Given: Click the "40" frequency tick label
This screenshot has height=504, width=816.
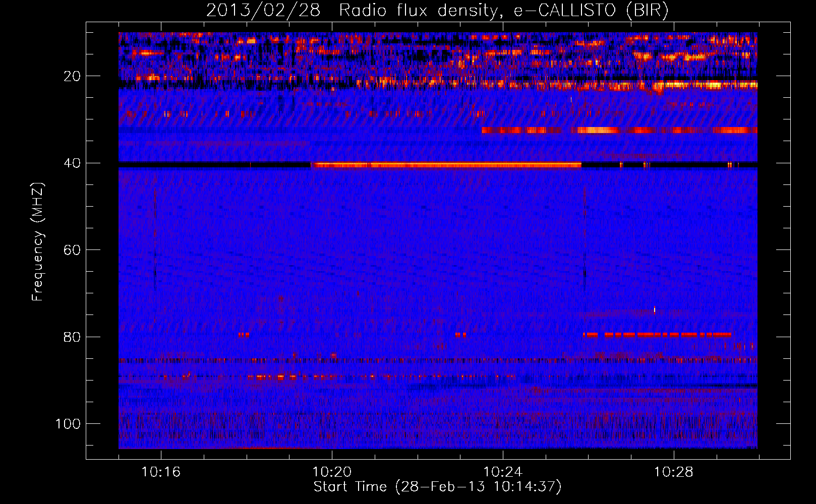Looking at the screenshot, I should pos(72,163).
